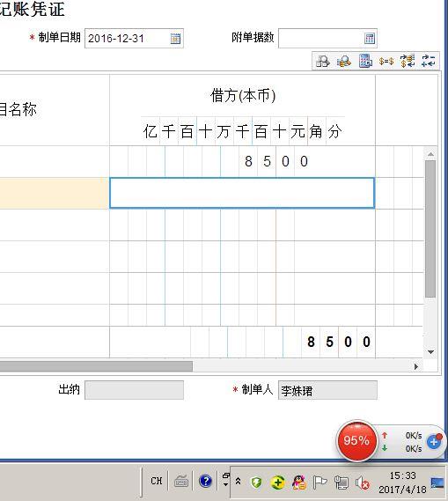Click the horizontal scrollbar right arrow
This screenshot has width=448, height=501.
point(416,366)
